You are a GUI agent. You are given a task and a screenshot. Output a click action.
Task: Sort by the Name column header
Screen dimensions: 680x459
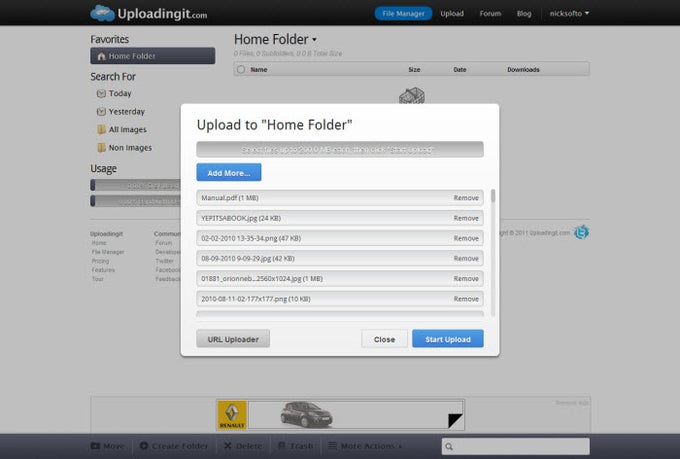[259, 69]
